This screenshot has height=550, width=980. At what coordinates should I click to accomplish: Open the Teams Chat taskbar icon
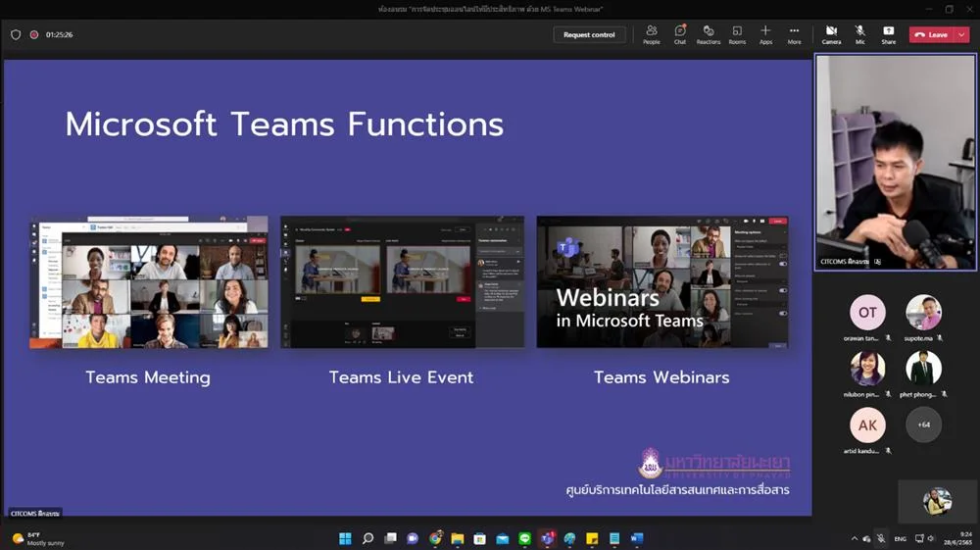(413, 538)
